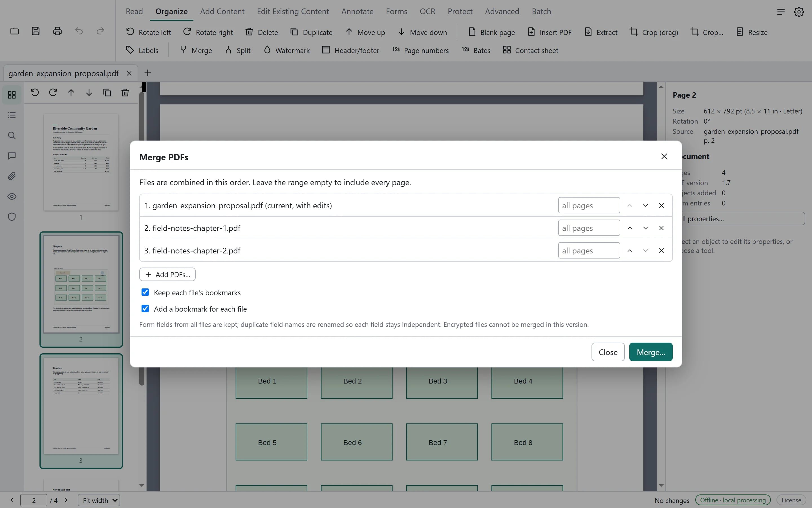
Task: Open the Batch tab
Action: 541,11
